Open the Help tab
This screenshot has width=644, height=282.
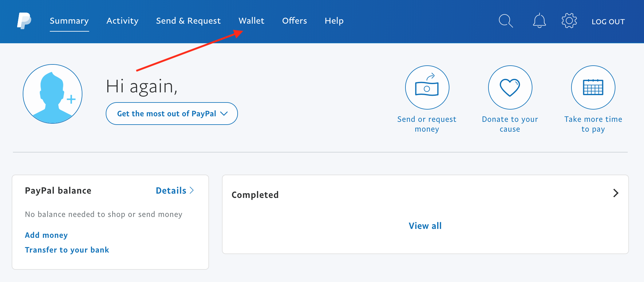(x=334, y=21)
